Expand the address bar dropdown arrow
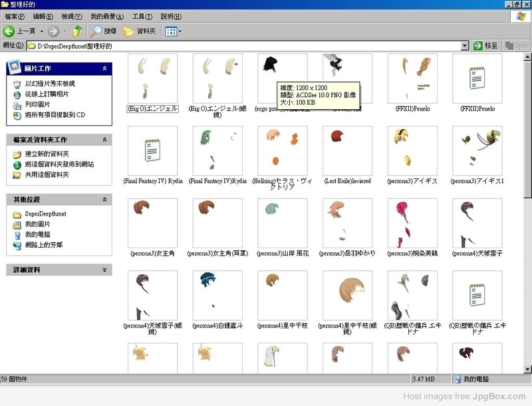532x406 pixels. 465,46
